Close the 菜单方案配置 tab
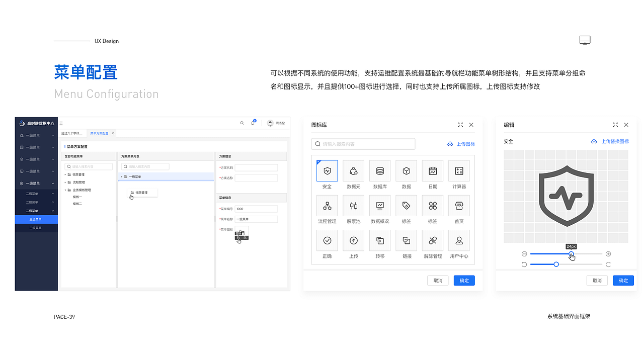The width and height of the screenshot is (644, 362). (113, 133)
